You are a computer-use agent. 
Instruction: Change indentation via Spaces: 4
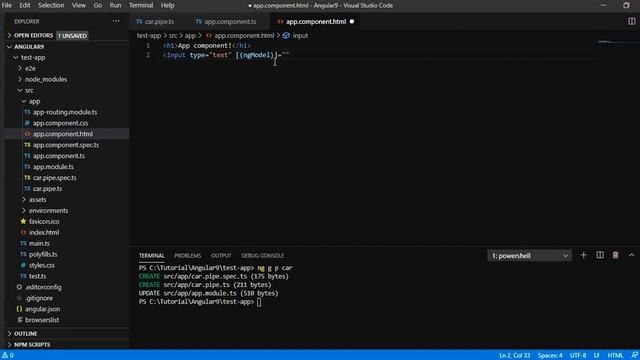click(x=550, y=355)
